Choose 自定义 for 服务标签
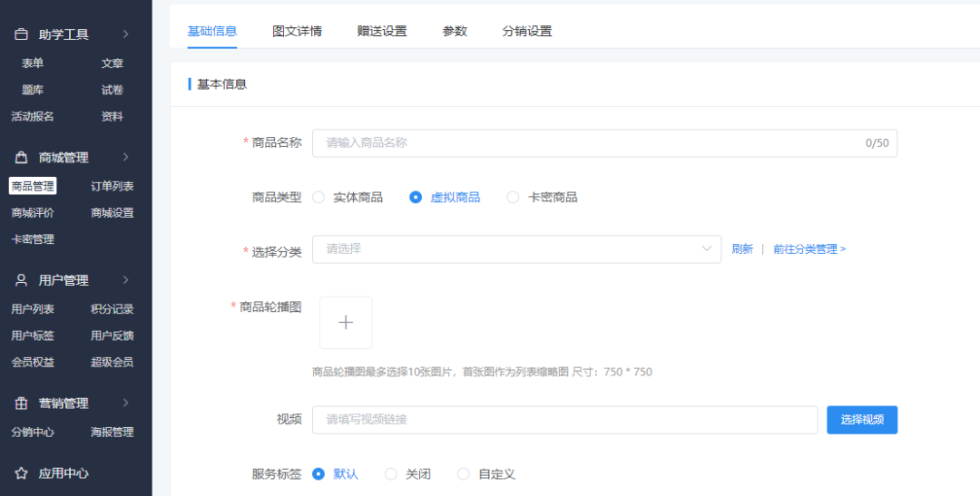 tap(464, 474)
